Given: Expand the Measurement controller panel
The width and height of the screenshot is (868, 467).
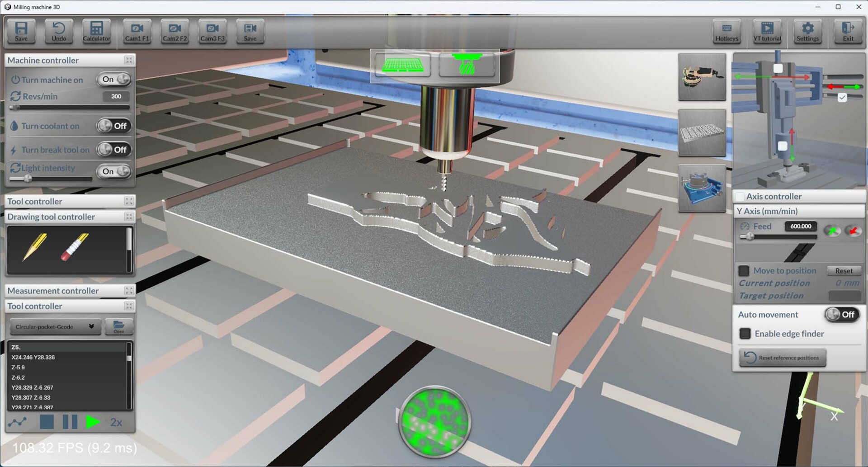Looking at the screenshot, I should tap(129, 291).
